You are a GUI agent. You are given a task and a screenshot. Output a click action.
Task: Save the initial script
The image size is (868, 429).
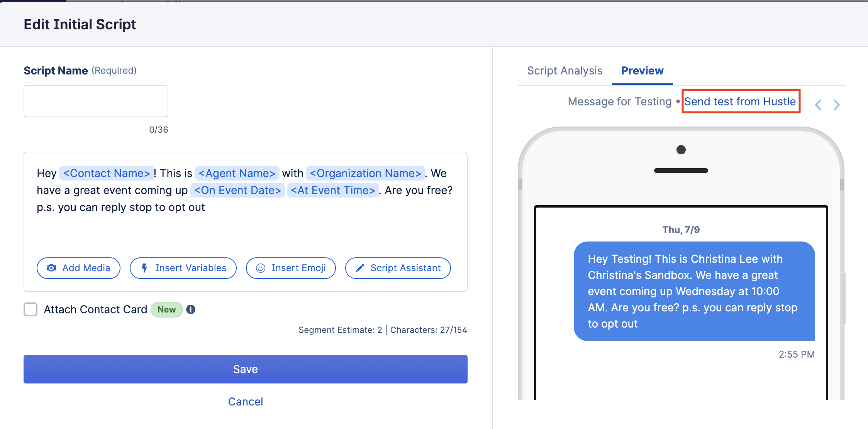pos(246,369)
